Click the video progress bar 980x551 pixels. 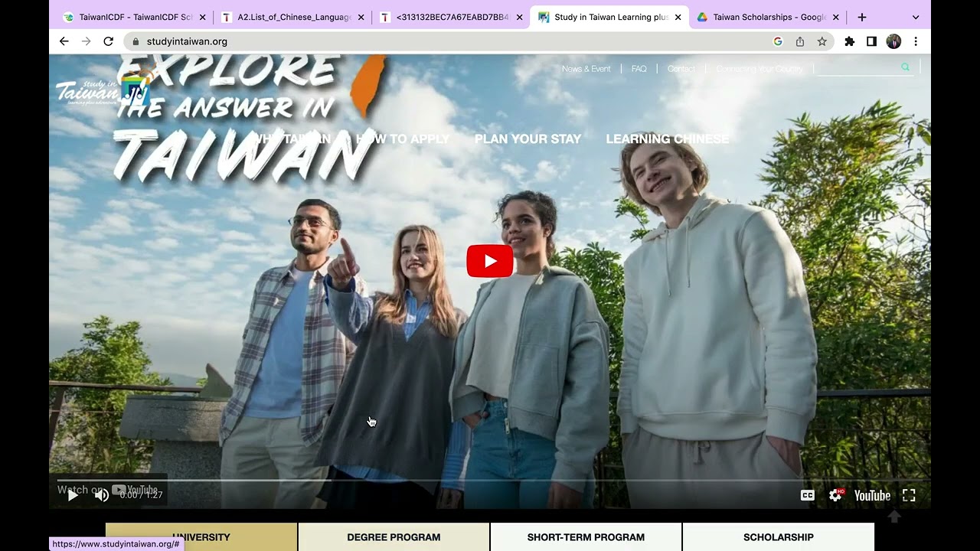click(490, 481)
